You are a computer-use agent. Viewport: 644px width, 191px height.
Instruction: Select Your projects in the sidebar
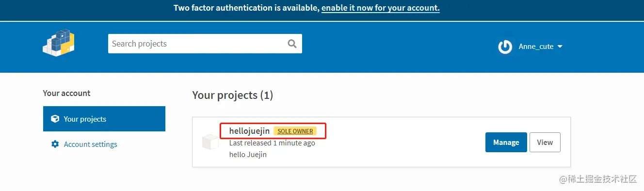(x=104, y=119)
